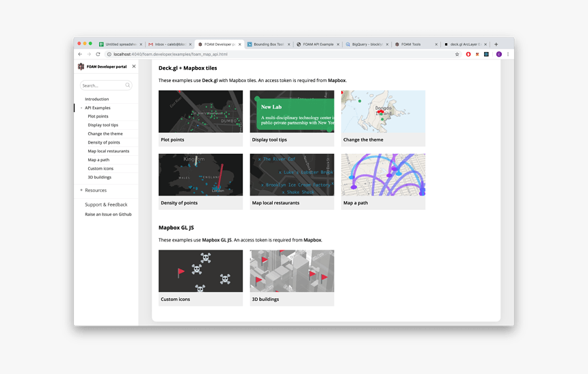Click the FOAM logo in the sidebar header

[81, 66]
